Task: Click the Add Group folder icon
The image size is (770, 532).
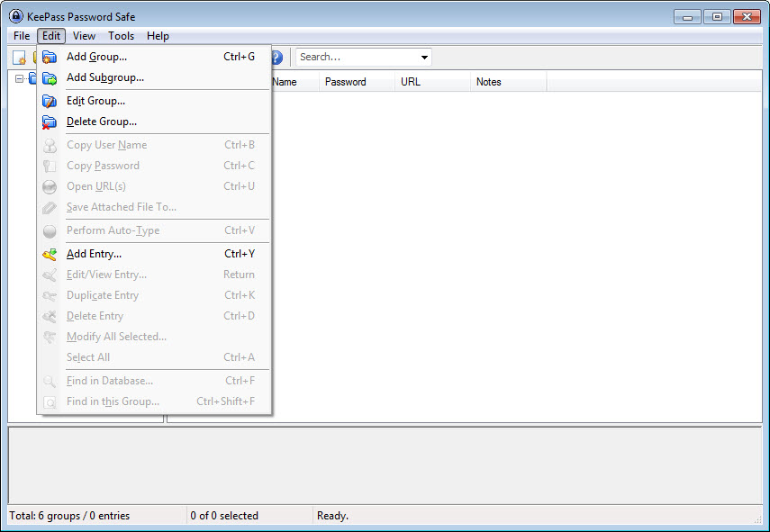Action: (50, 57)
